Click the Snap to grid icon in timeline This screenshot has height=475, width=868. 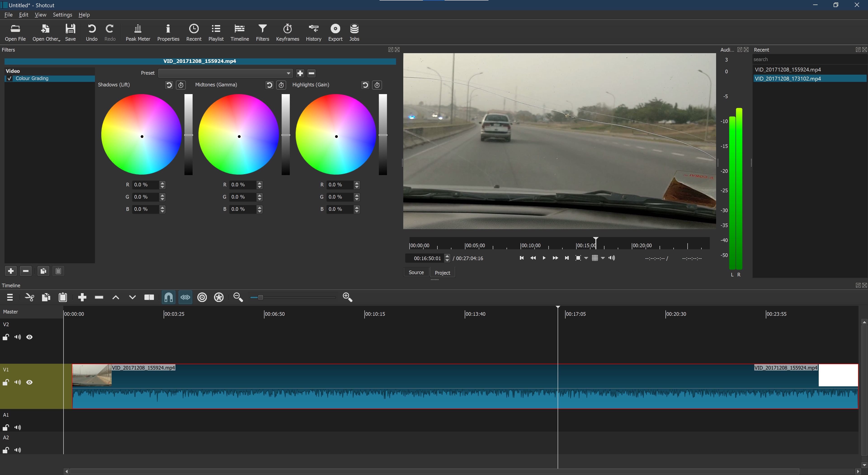[x=168, y=297]
